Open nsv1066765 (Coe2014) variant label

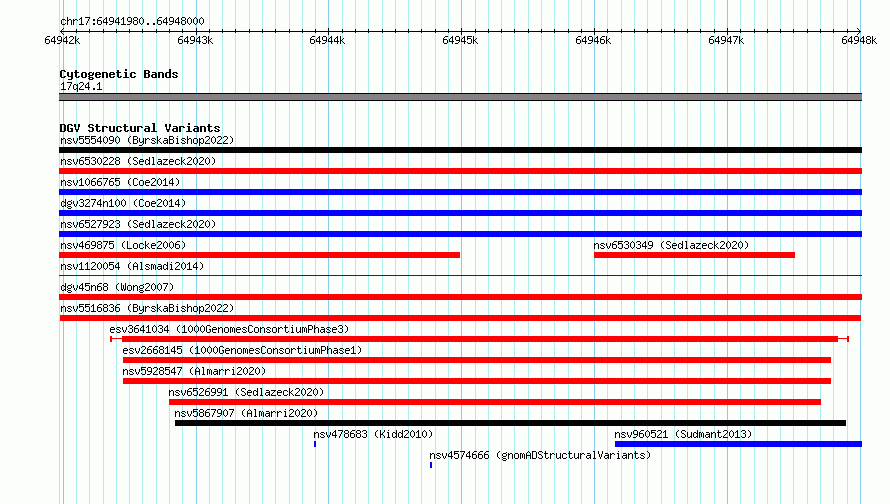120,182
